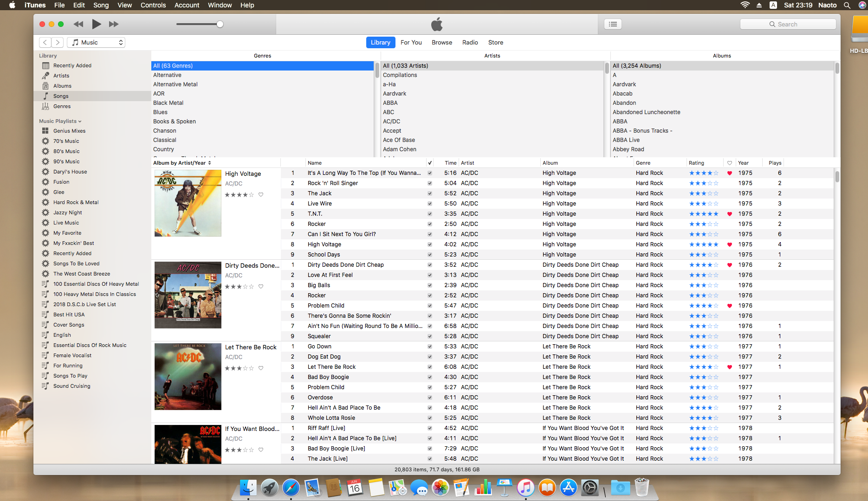Viewport: 868px width, 501px height.
Task: Open the Genius Mixes playlist
Action: coord(69,131)
